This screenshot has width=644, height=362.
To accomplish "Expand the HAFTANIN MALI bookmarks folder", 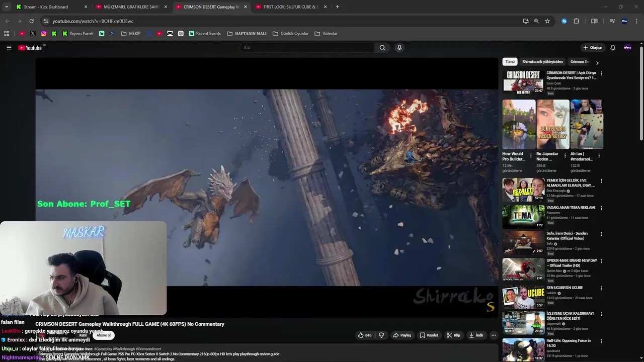I will [x=247, y=34].
